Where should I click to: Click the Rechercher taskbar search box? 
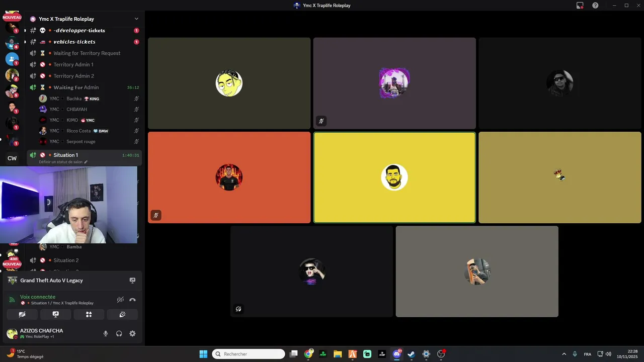[x=249, y=354]
